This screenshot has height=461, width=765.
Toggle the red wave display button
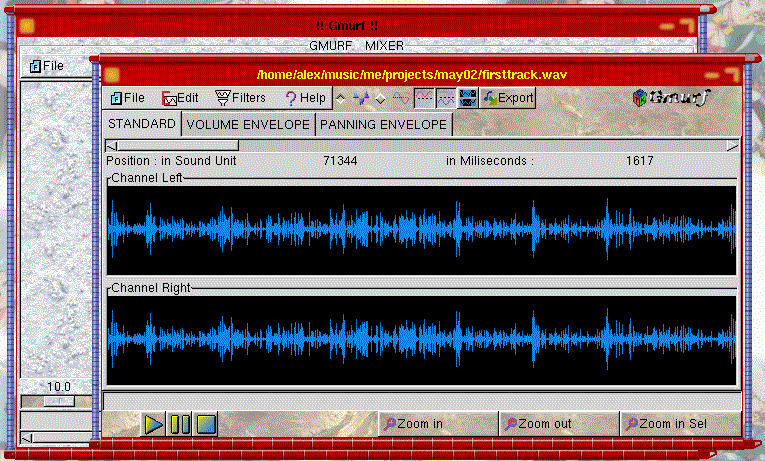pyautogui.click(x=423, y=98)
